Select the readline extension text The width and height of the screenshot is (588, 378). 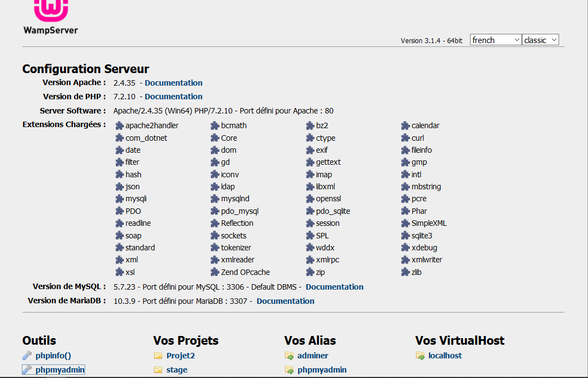(138, 223)
